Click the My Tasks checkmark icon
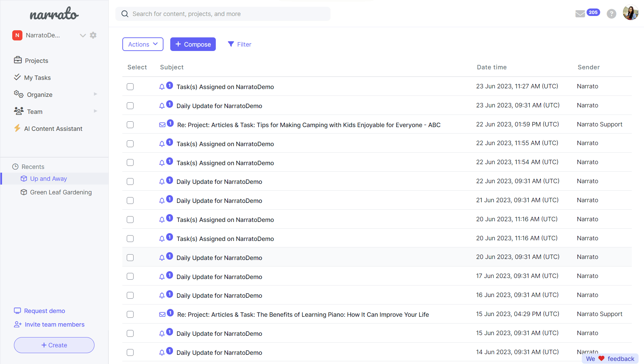The height and width of the screenshot is (364, 644). point(17,77)
